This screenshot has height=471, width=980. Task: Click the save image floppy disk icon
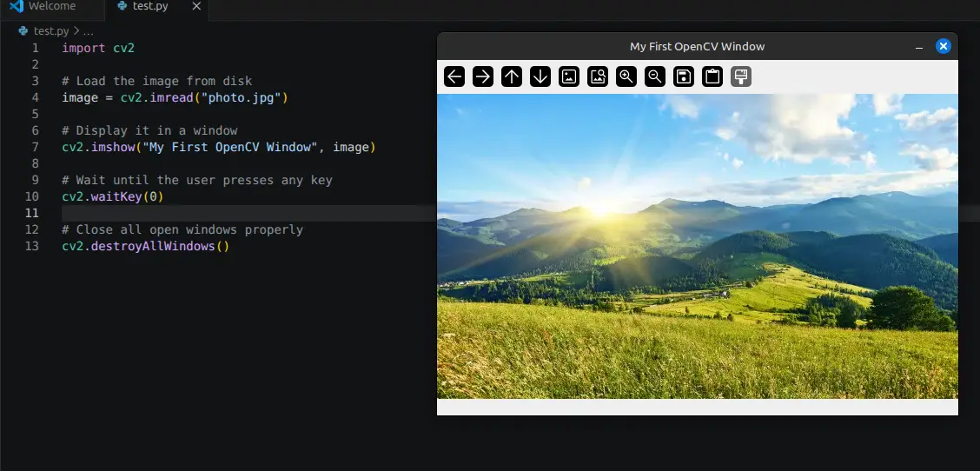coord(684,76)
